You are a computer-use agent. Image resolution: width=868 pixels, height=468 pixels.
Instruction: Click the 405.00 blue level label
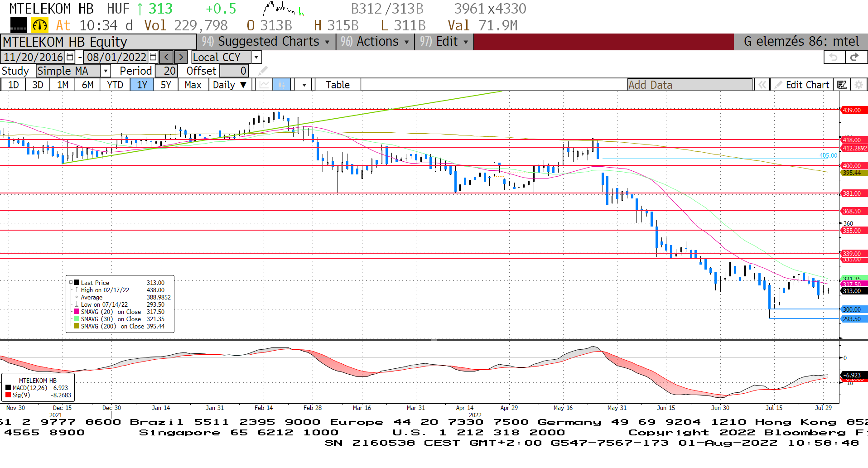[828, 155]
